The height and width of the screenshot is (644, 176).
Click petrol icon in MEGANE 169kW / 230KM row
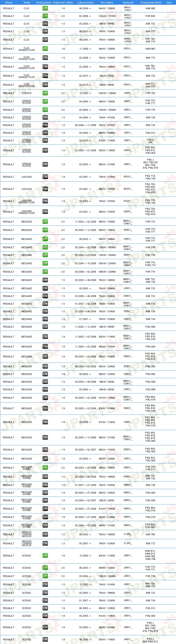pyautogui.click(x=45, y=272)
